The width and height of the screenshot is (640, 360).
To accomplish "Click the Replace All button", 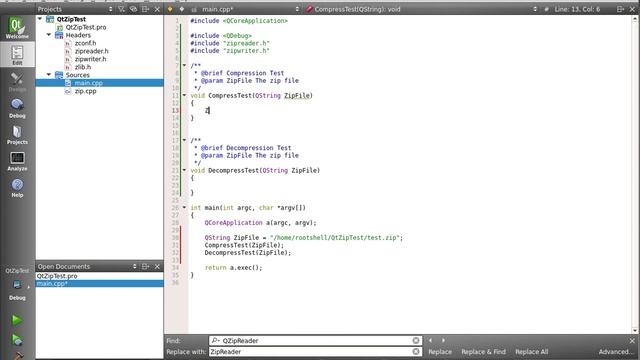I will click(x=531, y=351).
